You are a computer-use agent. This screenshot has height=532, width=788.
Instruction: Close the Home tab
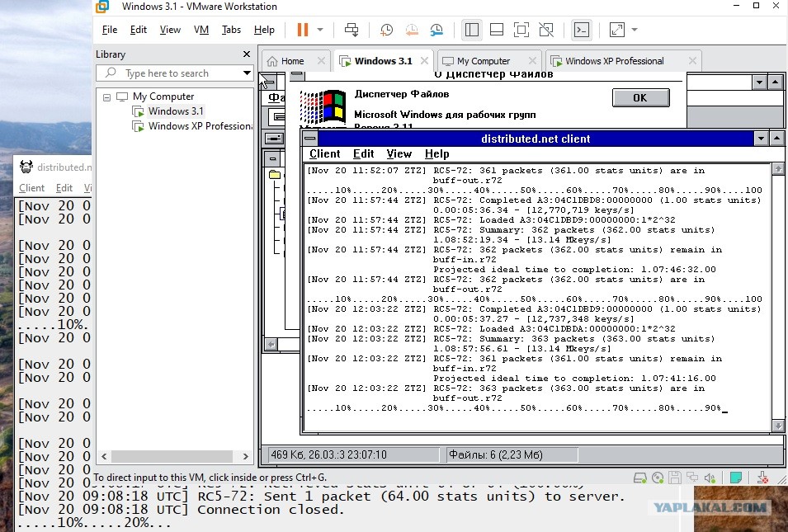(x=321, y=61)
